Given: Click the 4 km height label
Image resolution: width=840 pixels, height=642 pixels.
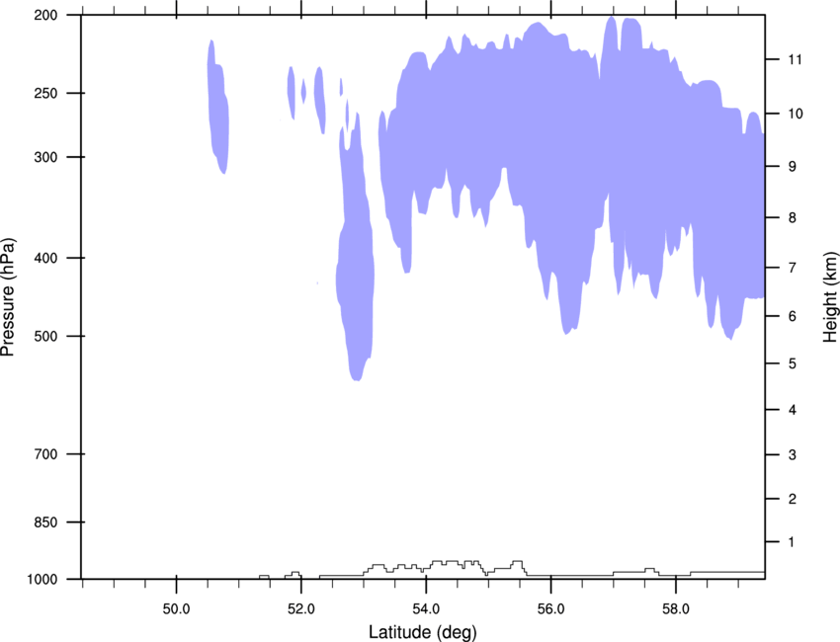Looking at the screenshot, I should click(x=793, y=410).
